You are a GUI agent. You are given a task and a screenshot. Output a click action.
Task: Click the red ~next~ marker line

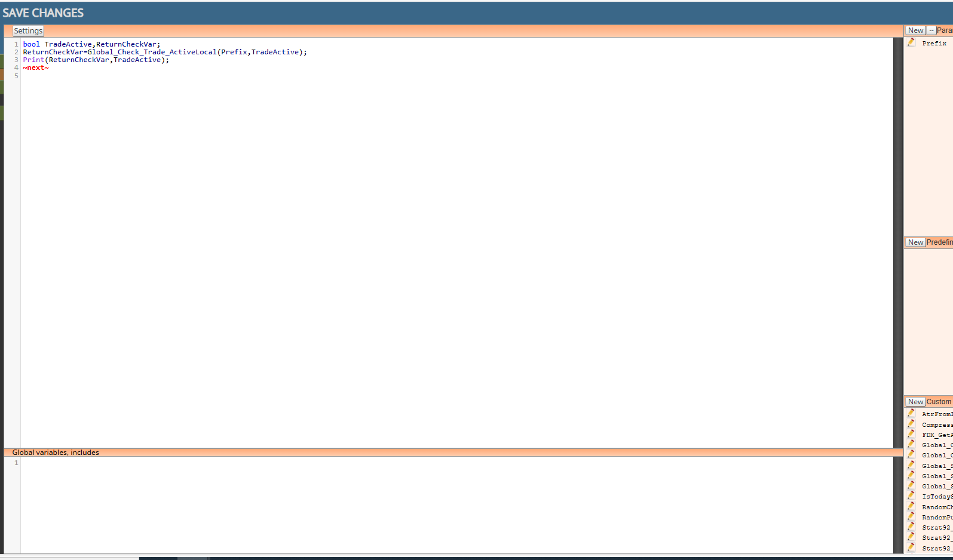[x=36, y=67]
